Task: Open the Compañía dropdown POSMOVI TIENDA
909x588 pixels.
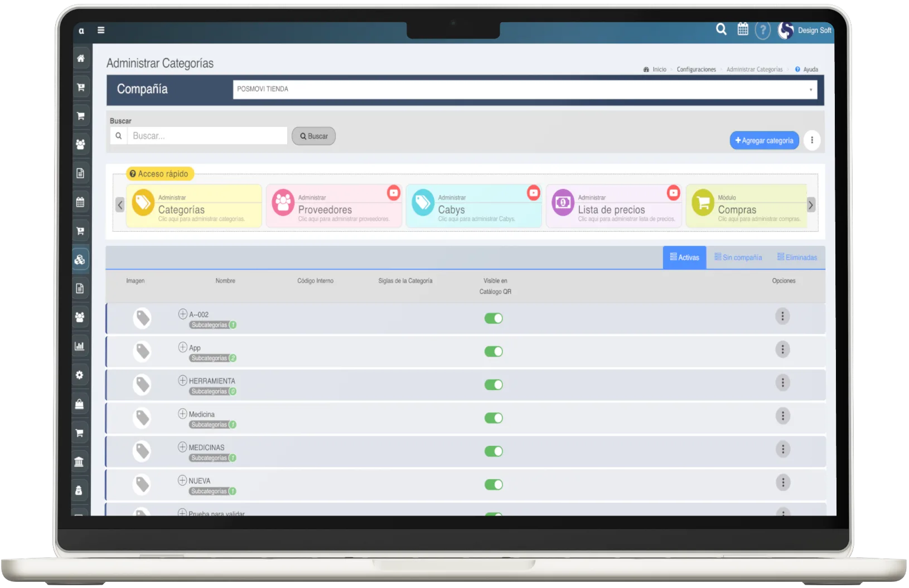Action: point(524,89)
